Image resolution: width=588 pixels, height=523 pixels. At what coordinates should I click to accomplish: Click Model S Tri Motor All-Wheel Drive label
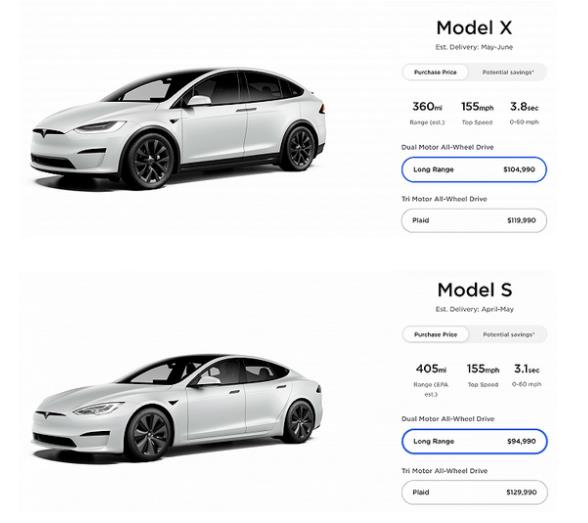tap(444, 471)
